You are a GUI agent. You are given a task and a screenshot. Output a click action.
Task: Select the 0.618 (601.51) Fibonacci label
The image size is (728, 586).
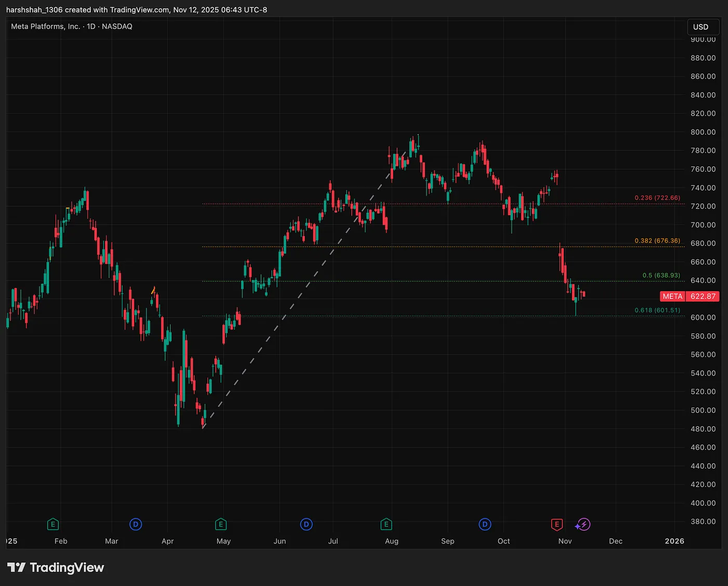pos(657,310)
